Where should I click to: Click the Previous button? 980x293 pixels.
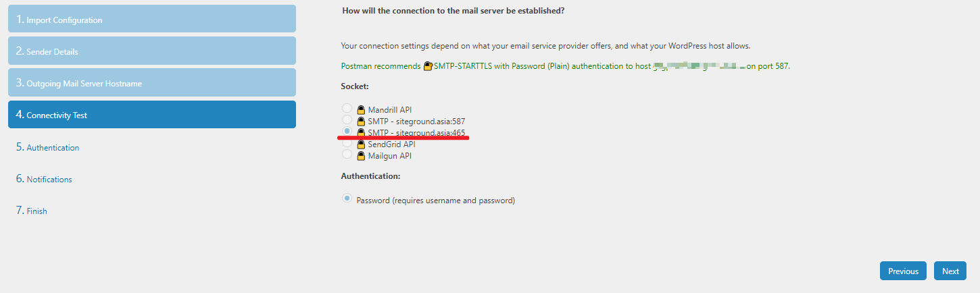click(903, 271)
